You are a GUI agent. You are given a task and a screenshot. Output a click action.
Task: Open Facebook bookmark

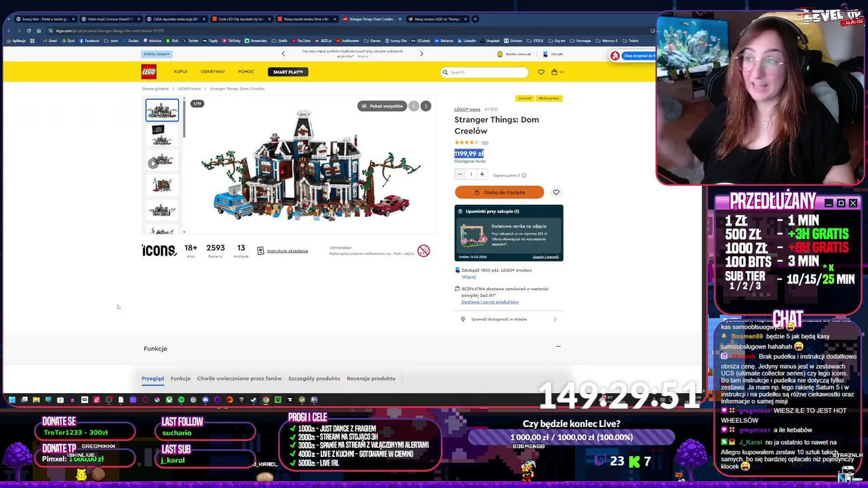click(90, 41)
